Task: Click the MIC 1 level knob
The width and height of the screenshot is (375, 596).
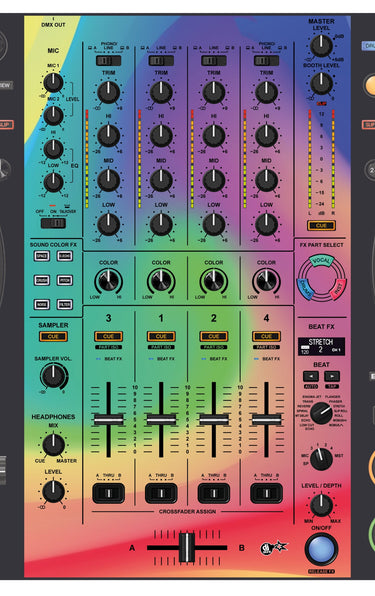Action: pos(53,82)
